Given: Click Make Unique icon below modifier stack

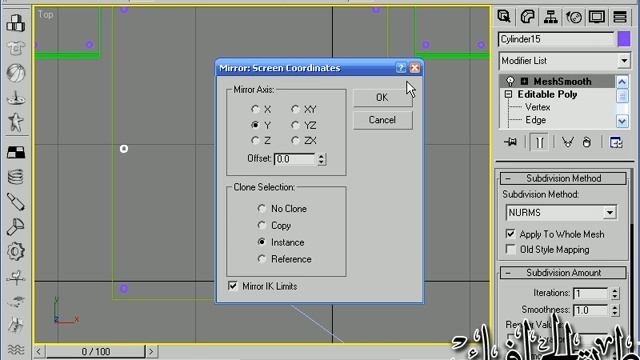Looking at the screenshot, I should pyautogui.click(x=567, y=142).
